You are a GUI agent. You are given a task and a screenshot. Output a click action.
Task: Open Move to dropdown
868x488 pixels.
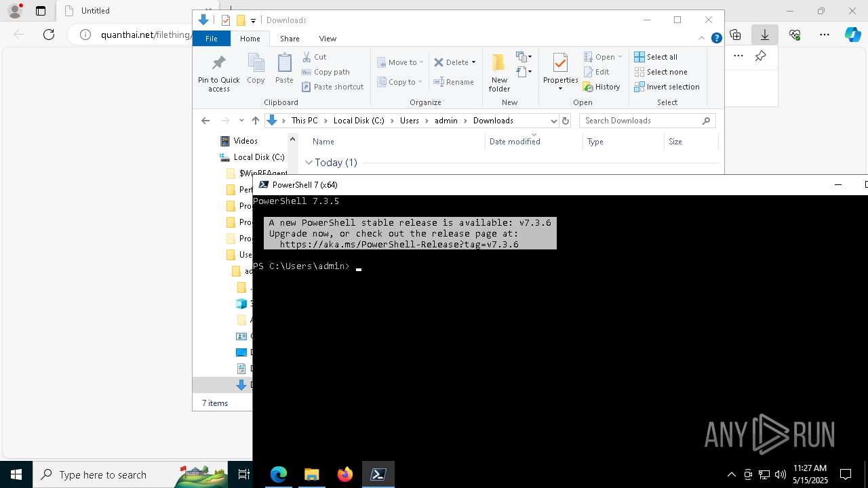(x=400, y=62)
